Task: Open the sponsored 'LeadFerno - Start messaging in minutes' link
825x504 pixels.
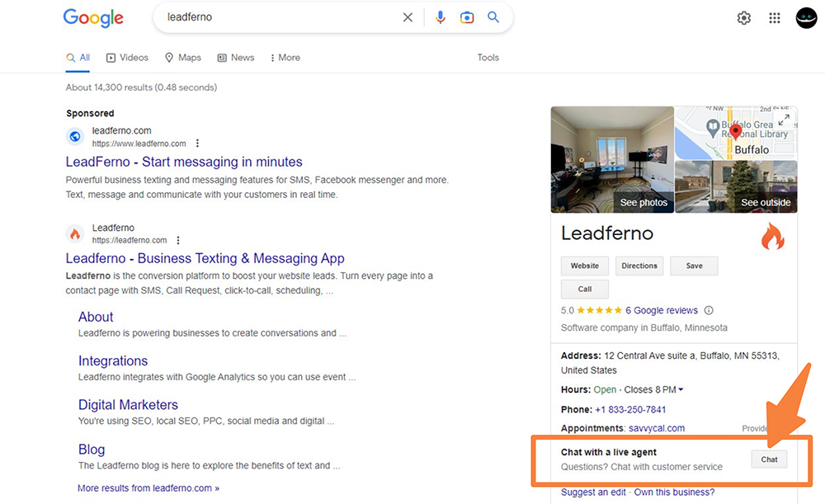Action: click(x=184, y=162)
